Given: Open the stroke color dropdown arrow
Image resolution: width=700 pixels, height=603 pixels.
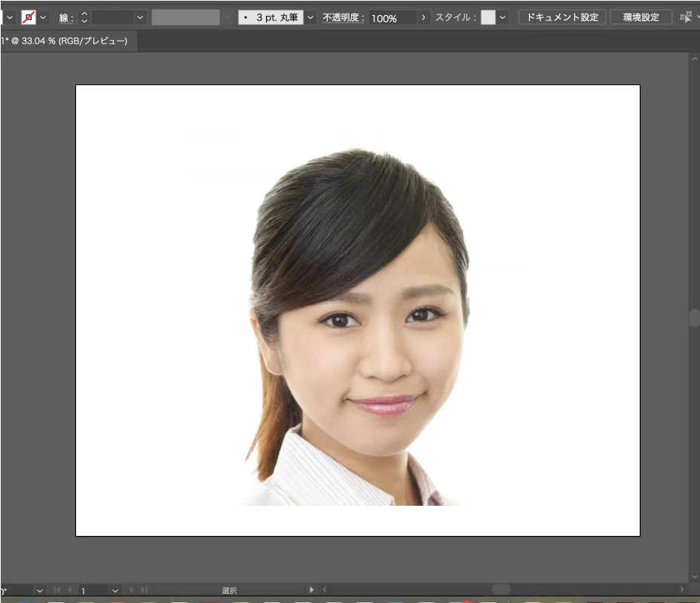Looking at the screenshot, I should pyautogui.click(x=44, y=17).
